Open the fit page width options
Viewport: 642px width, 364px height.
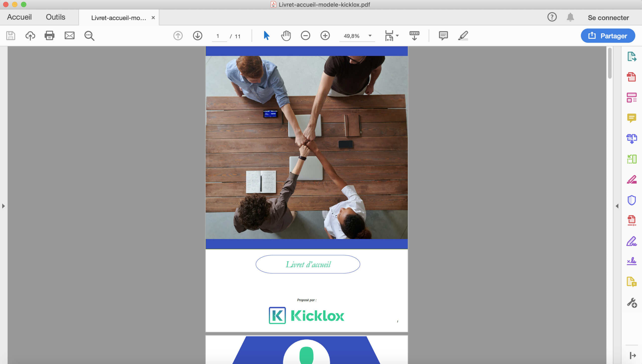click(392, 36)
